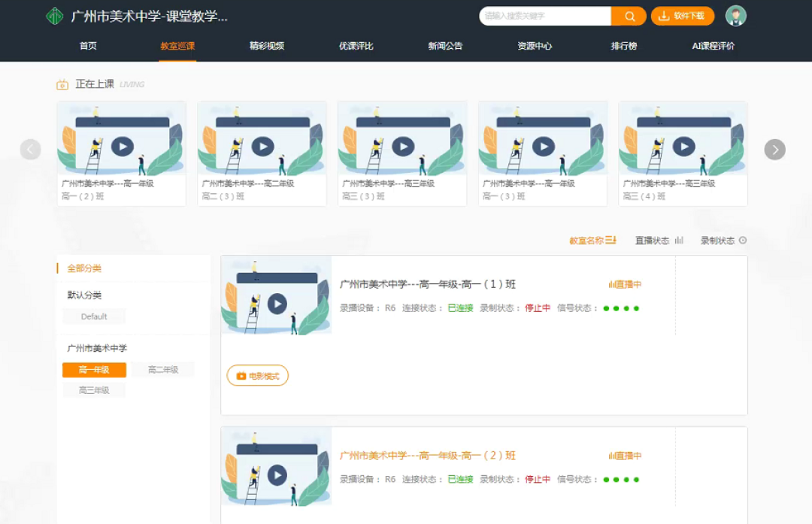812x524 pixels.
Task: Click the 软件下载 download button
Action: 682,16
